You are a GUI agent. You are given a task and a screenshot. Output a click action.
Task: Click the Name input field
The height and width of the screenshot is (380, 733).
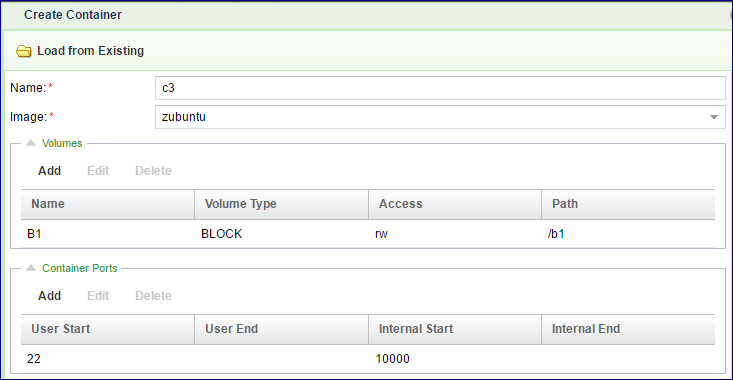click(440, 88)
